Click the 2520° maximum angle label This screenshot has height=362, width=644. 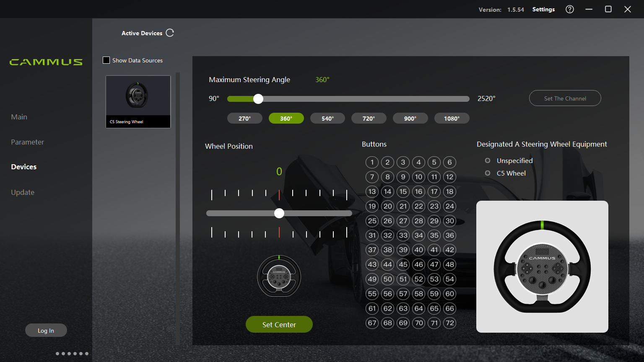tap(486, 98)
